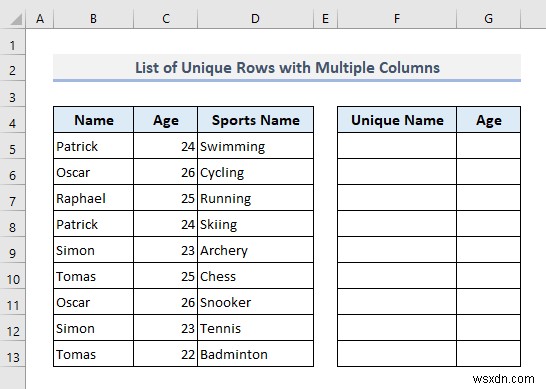Select the 'Skiing' cell
The width and height of the screenshot is (546, 389).
[255, 224]
